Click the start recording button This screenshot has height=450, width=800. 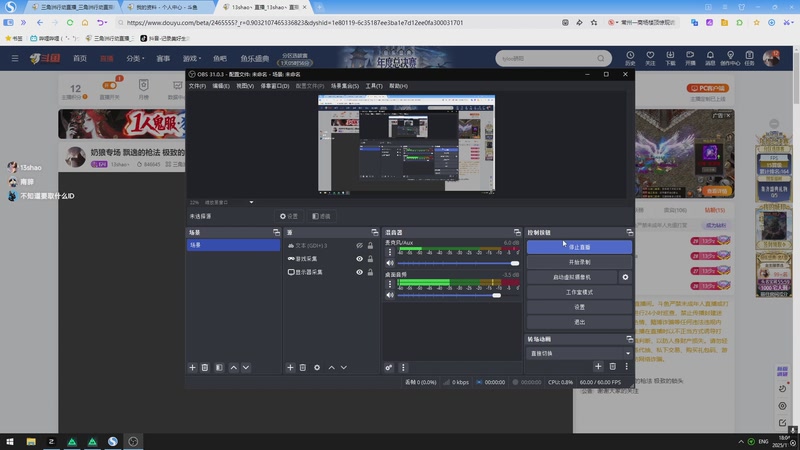click(x=580, y=262)
